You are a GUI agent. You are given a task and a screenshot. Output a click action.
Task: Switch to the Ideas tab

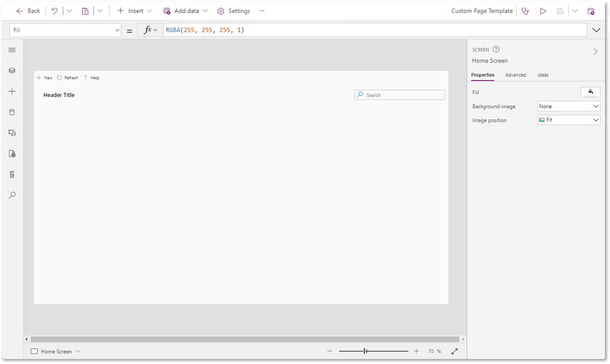pos(543,75)
